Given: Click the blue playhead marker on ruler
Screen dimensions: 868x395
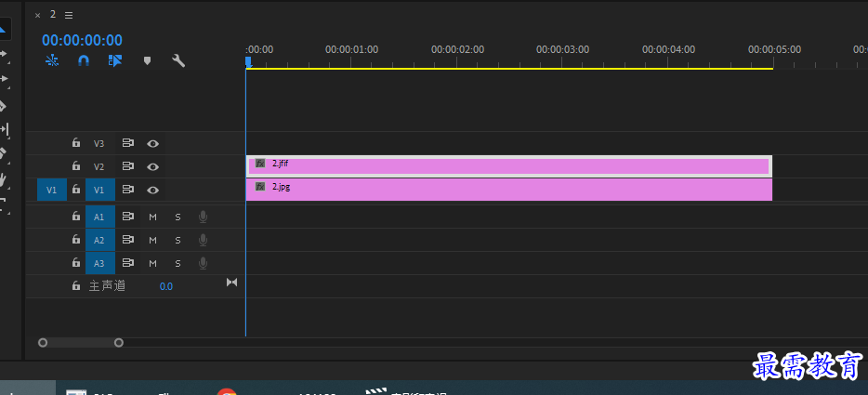Looking at the screenshot, I should (x=248, y=62).
